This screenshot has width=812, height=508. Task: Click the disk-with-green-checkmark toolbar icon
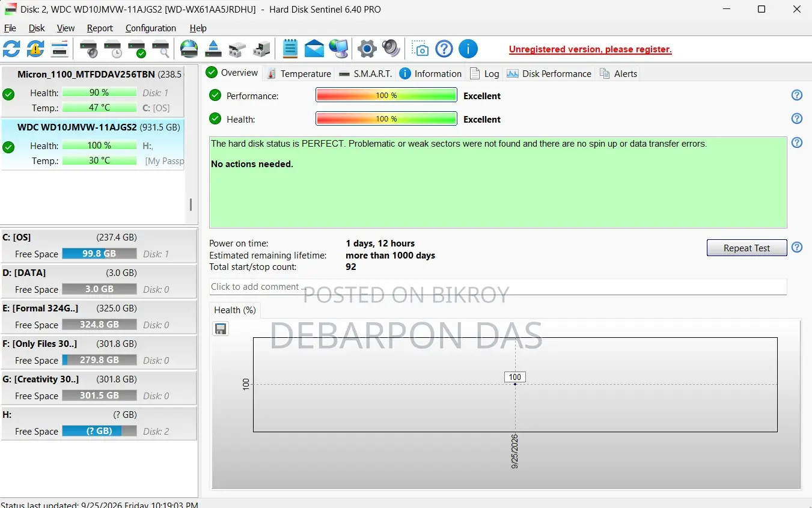(x=137, y=49)
